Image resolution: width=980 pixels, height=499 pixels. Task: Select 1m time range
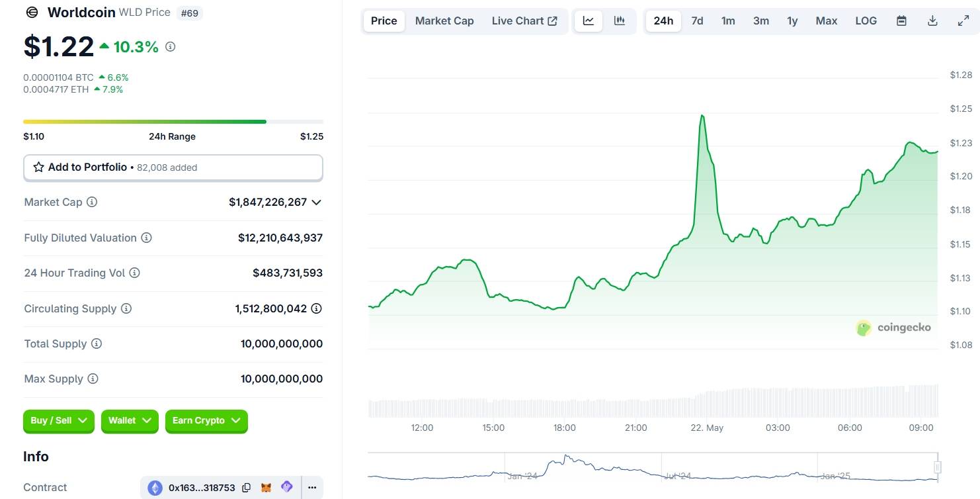[x=728, y=21]
